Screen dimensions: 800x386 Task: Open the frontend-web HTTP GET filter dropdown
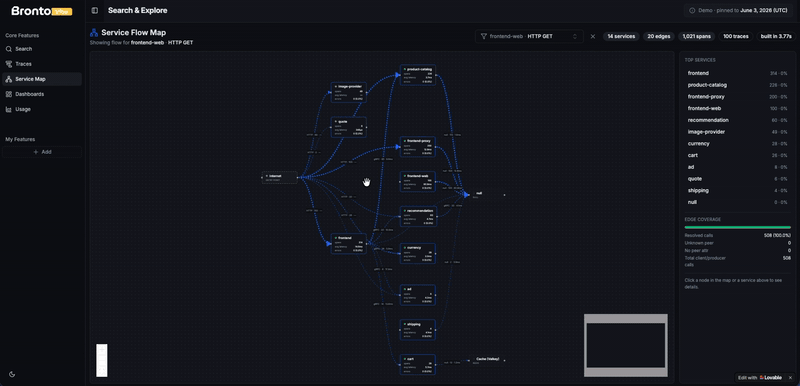(529, 36)
